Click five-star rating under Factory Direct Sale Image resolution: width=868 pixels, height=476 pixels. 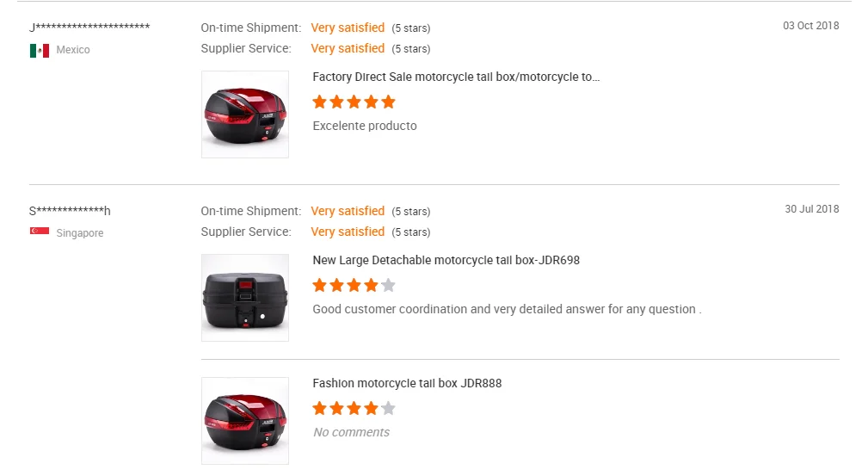tap(354, 102)
